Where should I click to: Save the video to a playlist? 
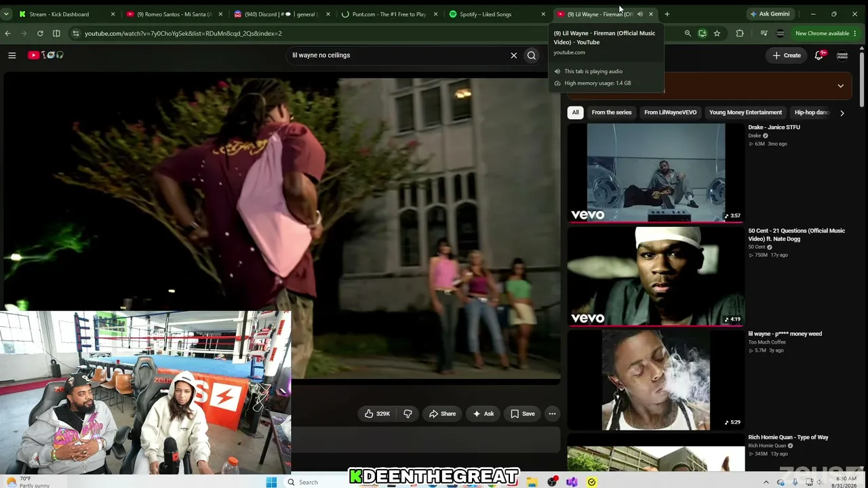[x=522, y=413]
